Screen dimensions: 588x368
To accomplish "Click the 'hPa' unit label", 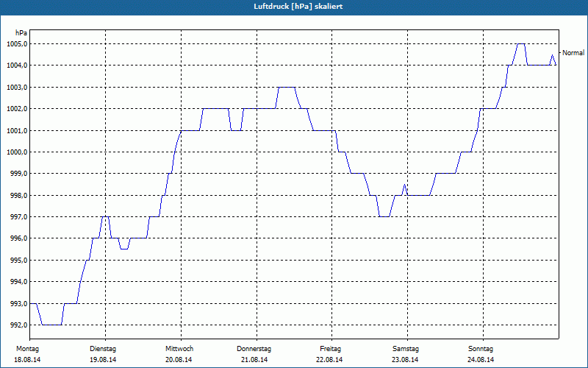I will point(21,33).
